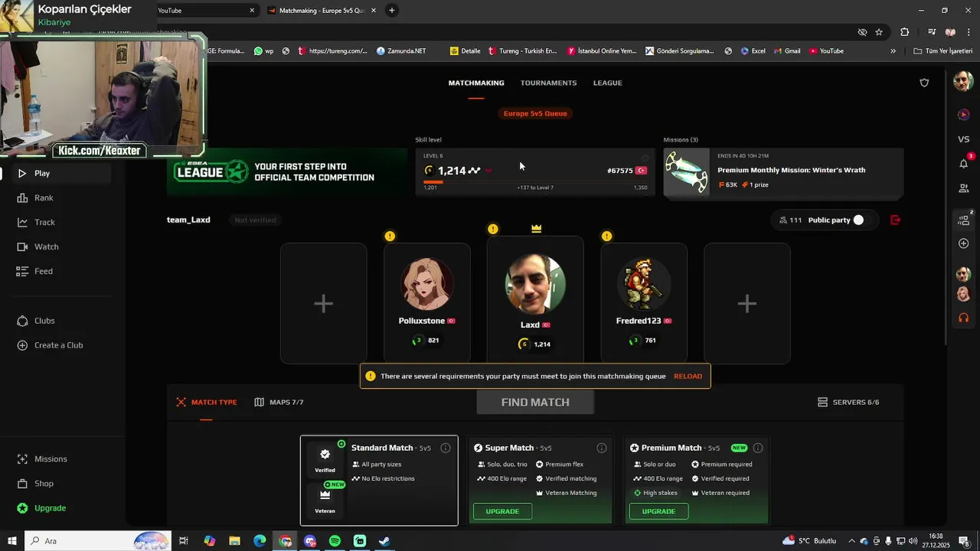Open Laxd's player card

(x=535, y=299)
